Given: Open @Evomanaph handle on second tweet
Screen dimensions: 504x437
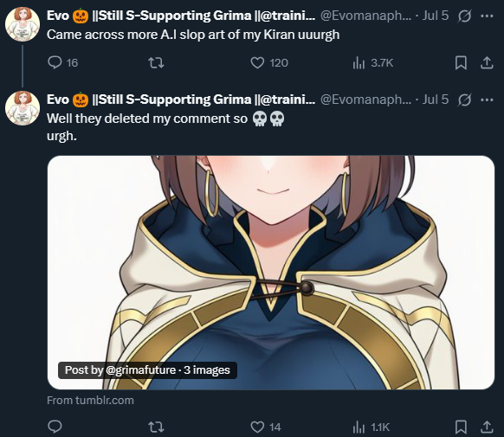Looking at the screenshot, I should point(365,100).
